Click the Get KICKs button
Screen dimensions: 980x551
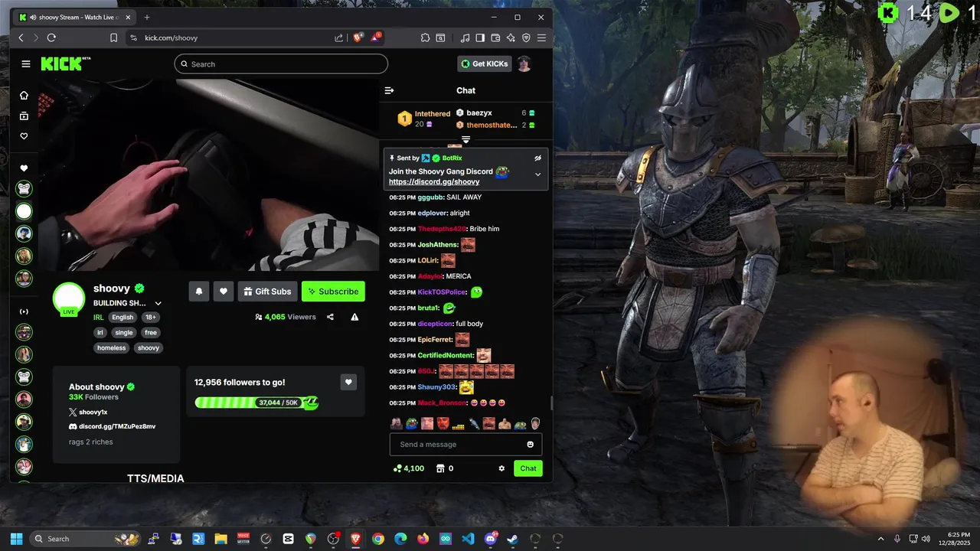(485, 64)
